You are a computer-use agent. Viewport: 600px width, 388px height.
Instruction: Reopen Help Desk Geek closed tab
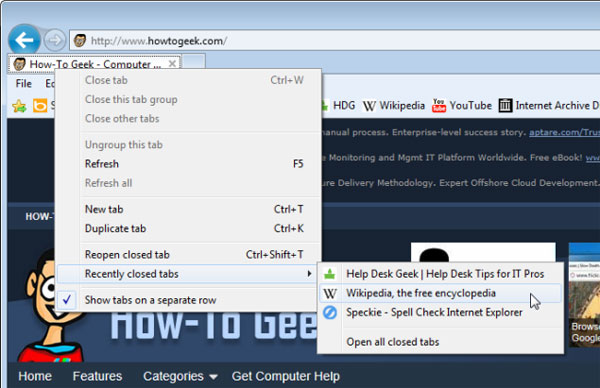click(x=441, y=274)
